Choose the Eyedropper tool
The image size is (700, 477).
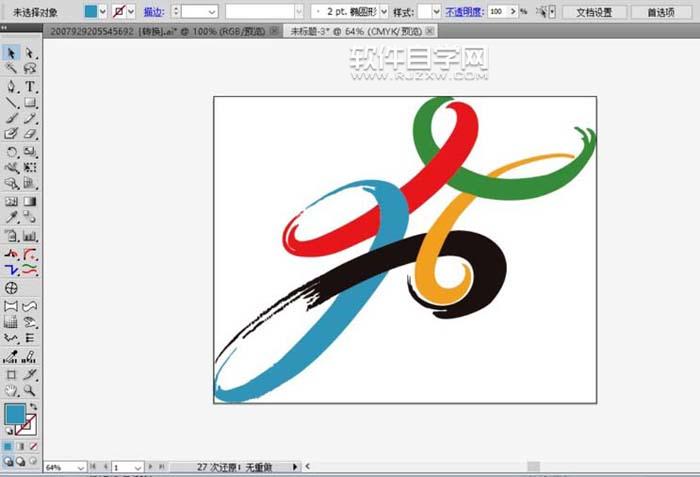tap(11, 218)
